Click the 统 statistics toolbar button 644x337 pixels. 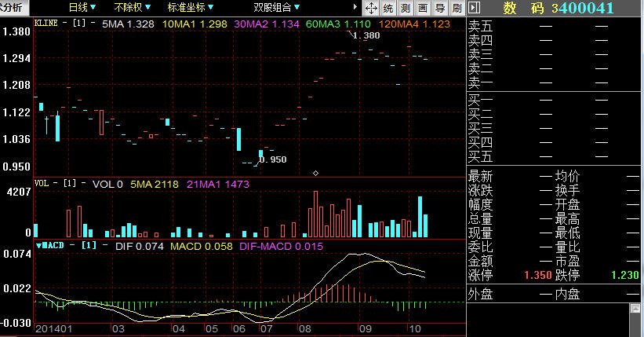[388, 9]
